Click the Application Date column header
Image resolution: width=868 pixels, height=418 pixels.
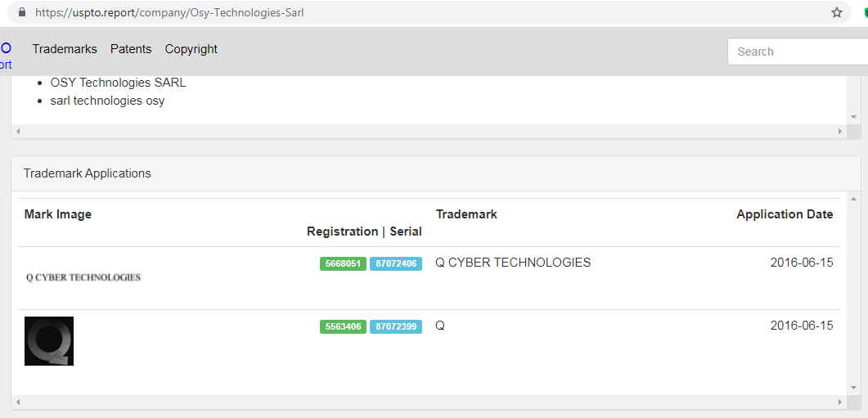pos(785,215)
